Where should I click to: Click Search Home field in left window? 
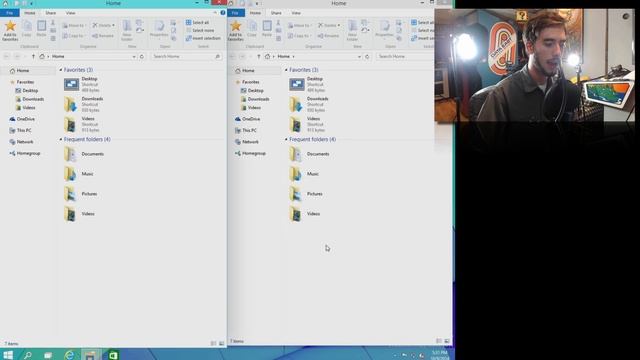186,56
